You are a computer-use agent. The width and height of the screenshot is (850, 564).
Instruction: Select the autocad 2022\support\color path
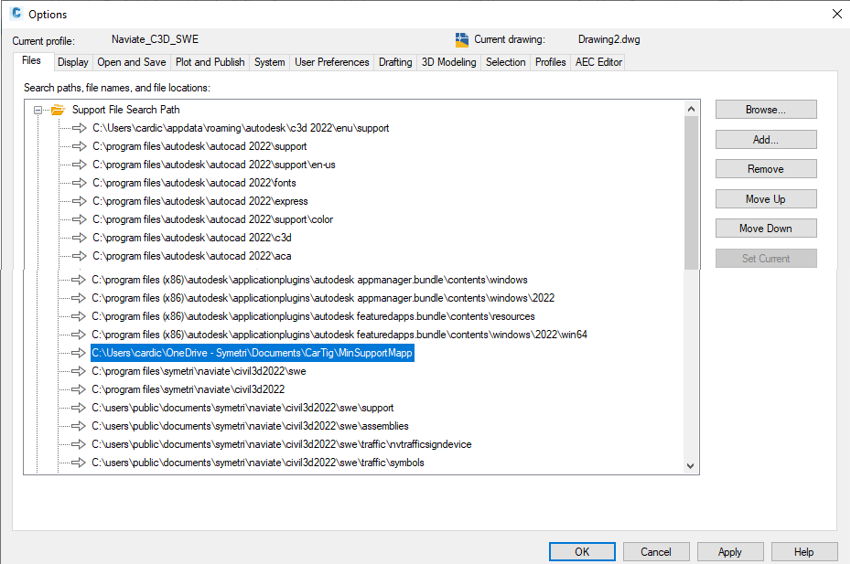[212, 220]
